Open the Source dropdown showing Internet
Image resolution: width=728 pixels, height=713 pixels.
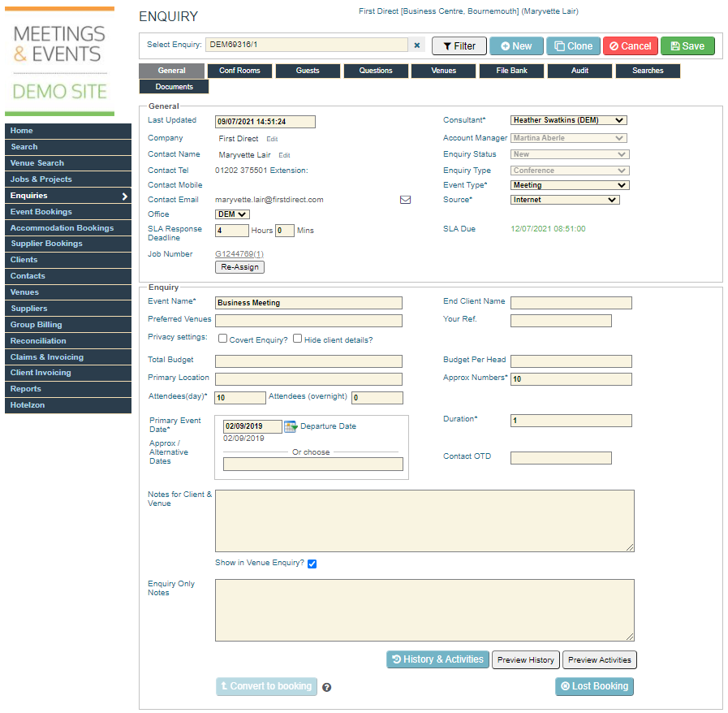tap(565, 200)
